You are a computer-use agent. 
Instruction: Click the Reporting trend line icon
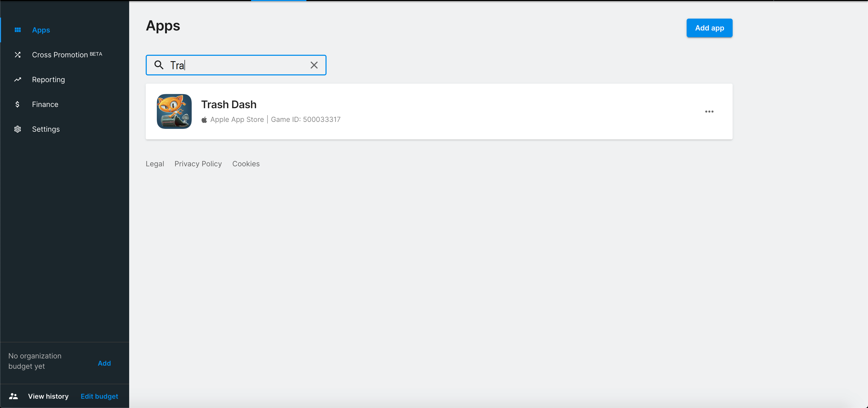tap(18, 80)
